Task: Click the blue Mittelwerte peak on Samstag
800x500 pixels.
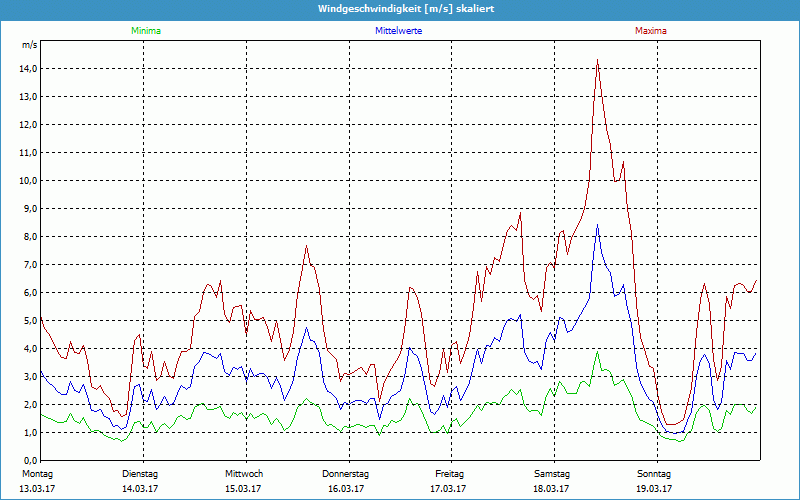Action: (597, 226)
